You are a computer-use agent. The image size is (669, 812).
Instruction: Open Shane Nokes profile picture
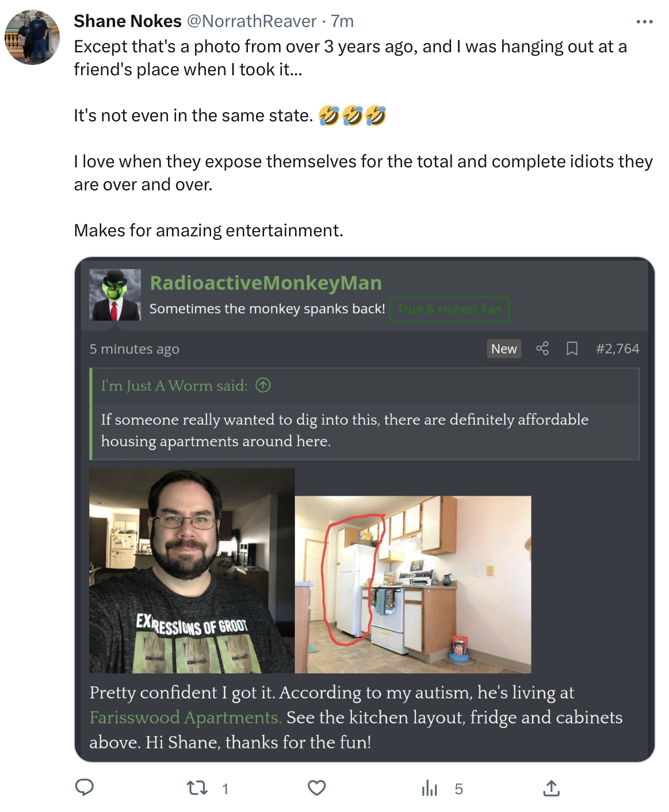pyautogui.click(x=32, y=37)
